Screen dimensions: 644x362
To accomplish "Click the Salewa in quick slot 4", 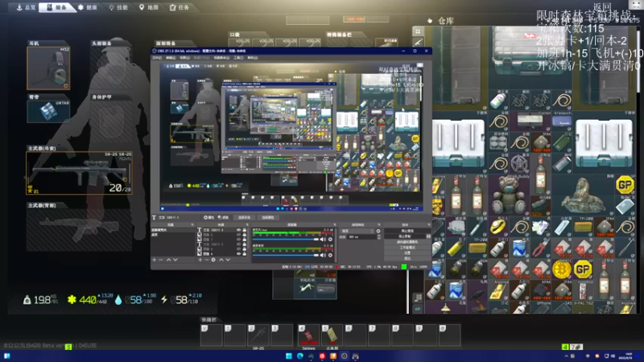I will click(x=309, y=335).
